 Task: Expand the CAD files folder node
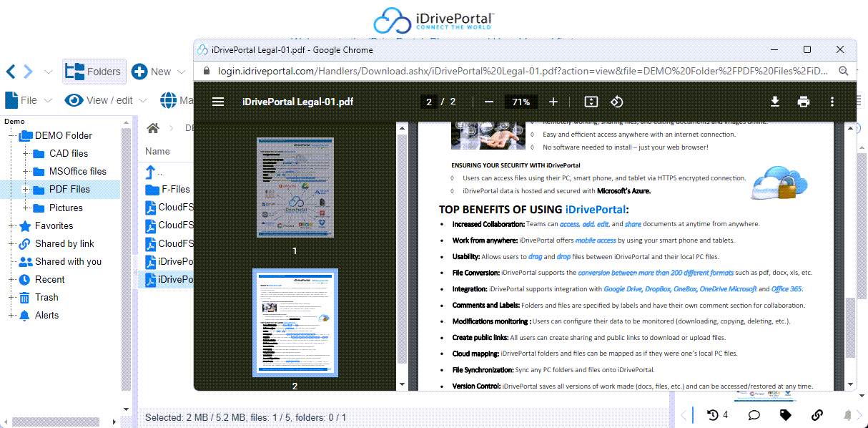[x=26, y=153]
